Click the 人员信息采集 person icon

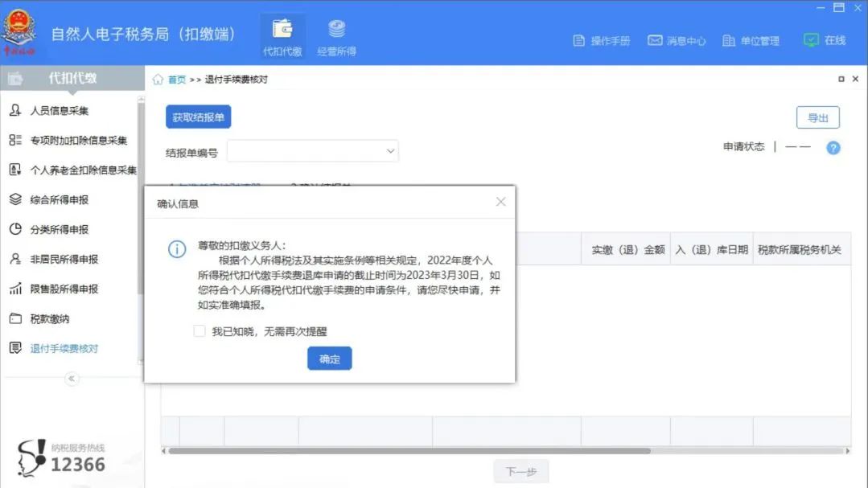pos(15,110)
